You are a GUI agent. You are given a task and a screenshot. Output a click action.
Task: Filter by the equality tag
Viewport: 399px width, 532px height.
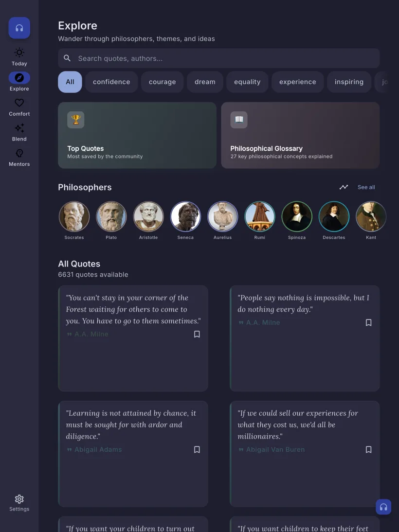(247, 82)
